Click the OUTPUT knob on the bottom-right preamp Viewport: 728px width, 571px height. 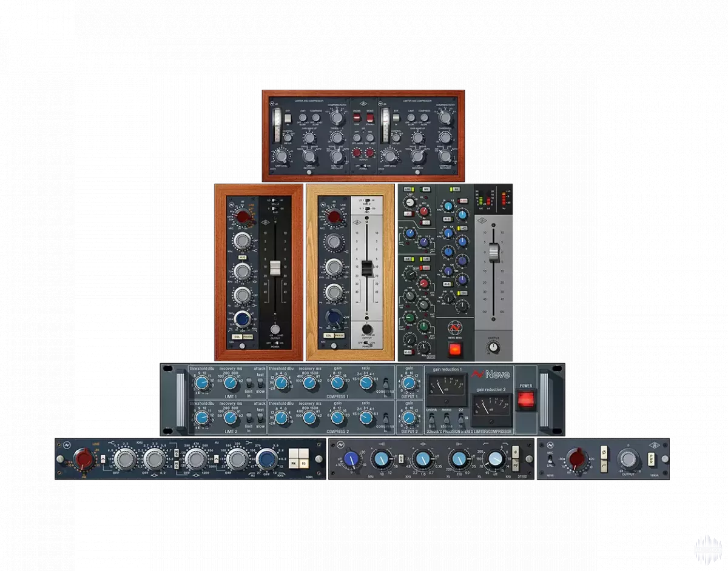click(x=627, y=460)
